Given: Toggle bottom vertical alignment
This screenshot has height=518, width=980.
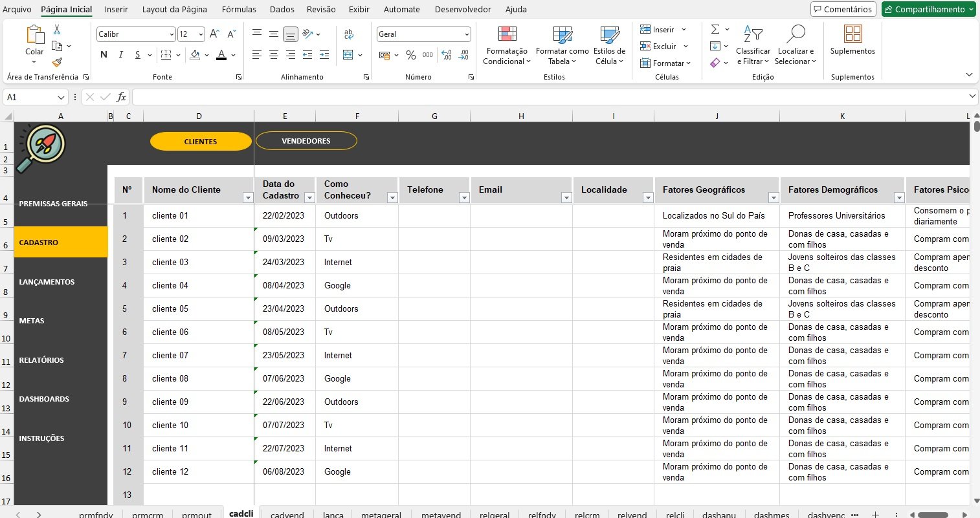Looking at the screenshot, I should pyautogui.click(x=291, y=34).
